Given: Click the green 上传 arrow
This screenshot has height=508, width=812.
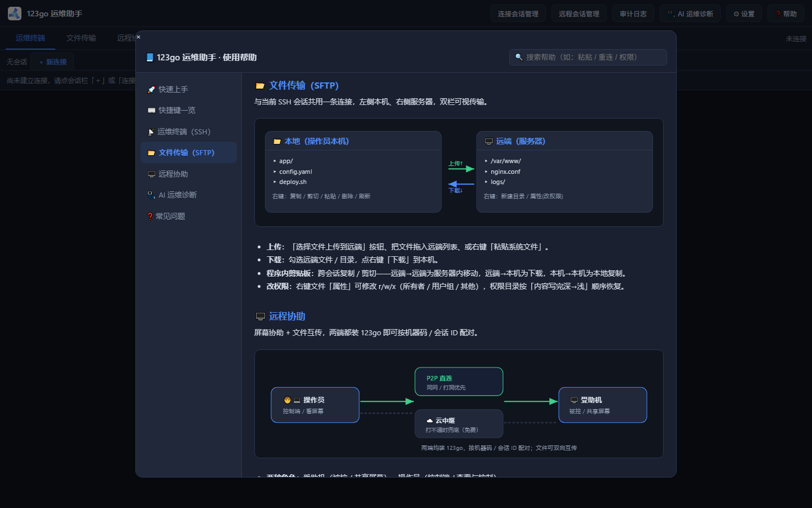Looking at the screenshot, I should click(462, 169).
